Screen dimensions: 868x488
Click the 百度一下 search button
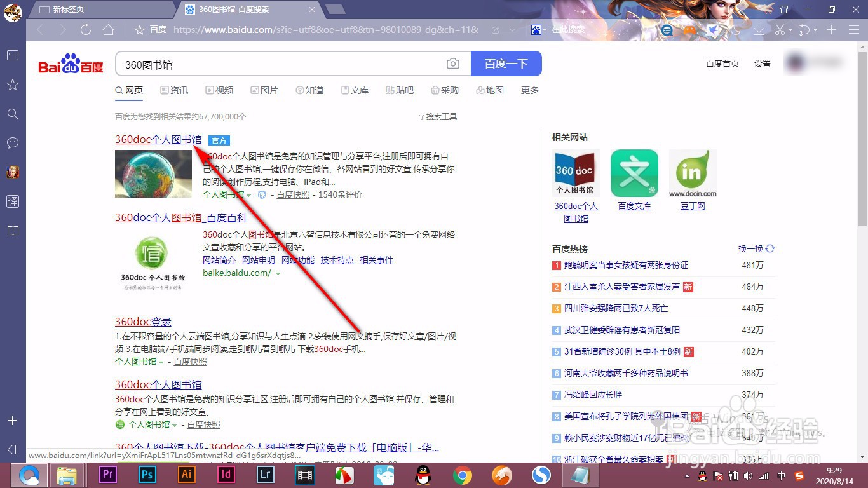tap(506, 64)
